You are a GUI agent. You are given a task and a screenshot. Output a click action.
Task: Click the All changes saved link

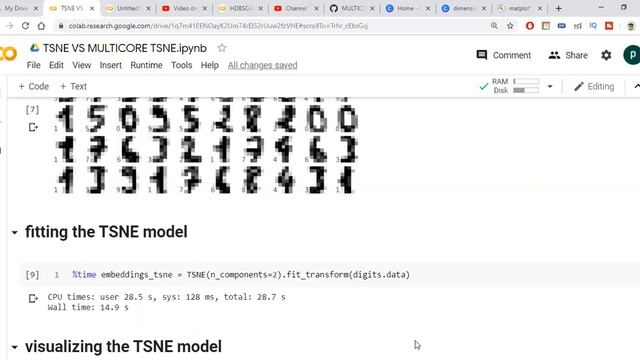pyautogui.click(x=262, y=65)
